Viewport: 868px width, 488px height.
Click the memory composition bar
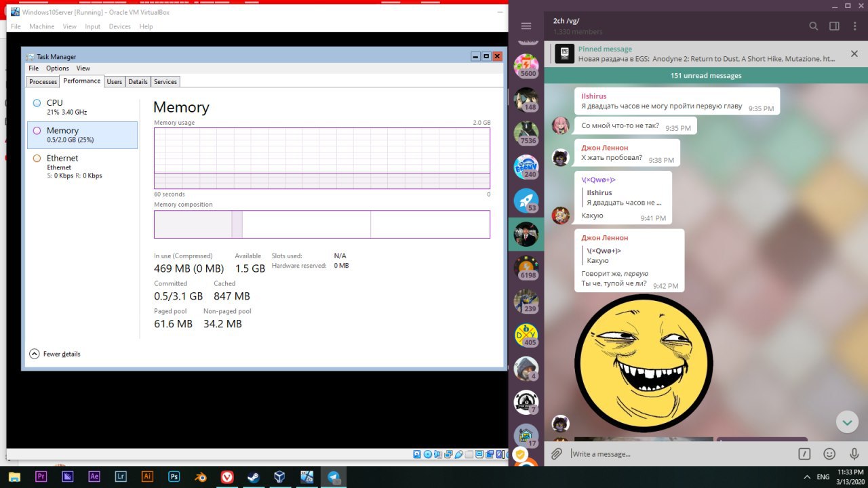(322, 224)
